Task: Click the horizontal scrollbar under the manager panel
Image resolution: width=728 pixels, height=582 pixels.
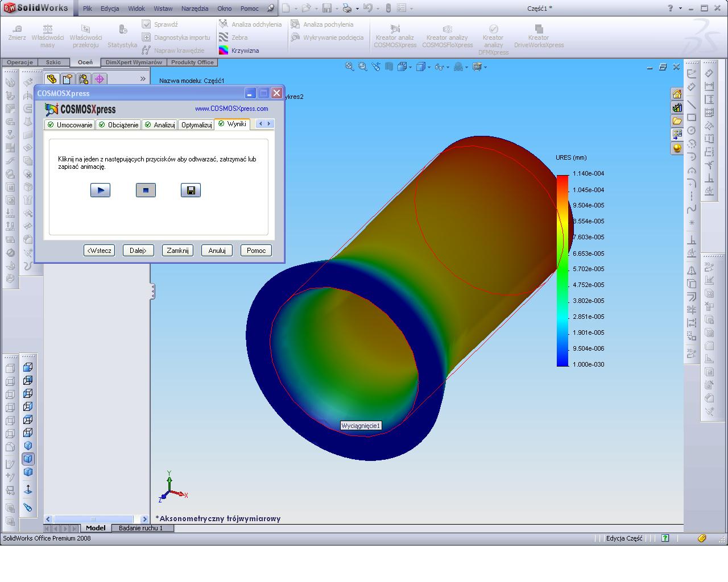Action: 97,519
